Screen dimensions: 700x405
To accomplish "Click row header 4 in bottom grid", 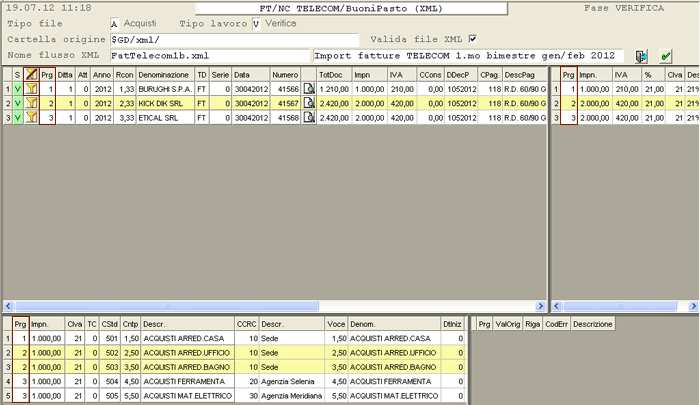I will pyautogui.click(x=8, y=381).
